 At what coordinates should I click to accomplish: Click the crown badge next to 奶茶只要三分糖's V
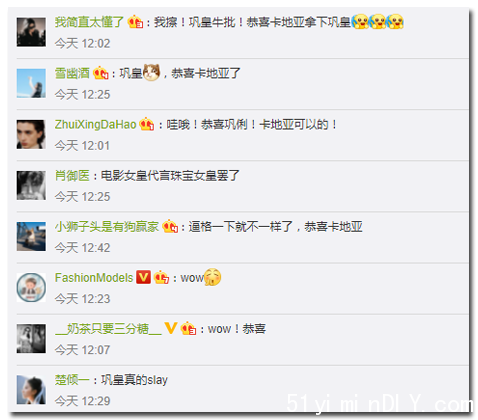point(188,329)
